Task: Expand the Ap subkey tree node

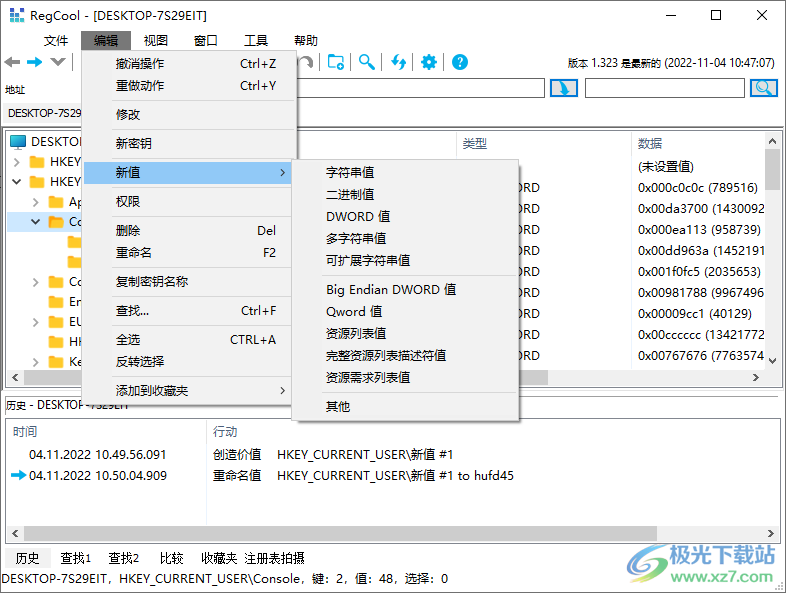Action: pos(36,202)
